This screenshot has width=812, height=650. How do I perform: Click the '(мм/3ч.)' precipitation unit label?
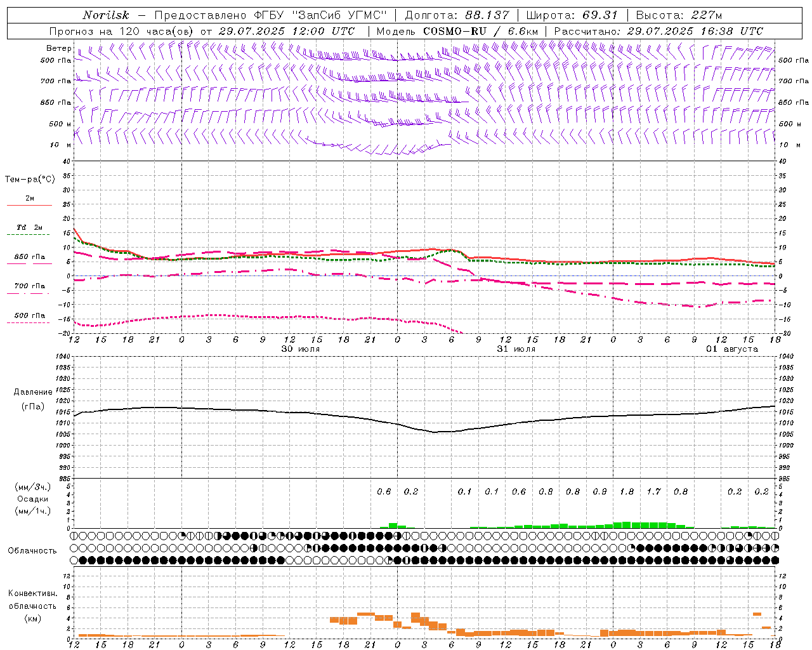click(x=32, y=487)
